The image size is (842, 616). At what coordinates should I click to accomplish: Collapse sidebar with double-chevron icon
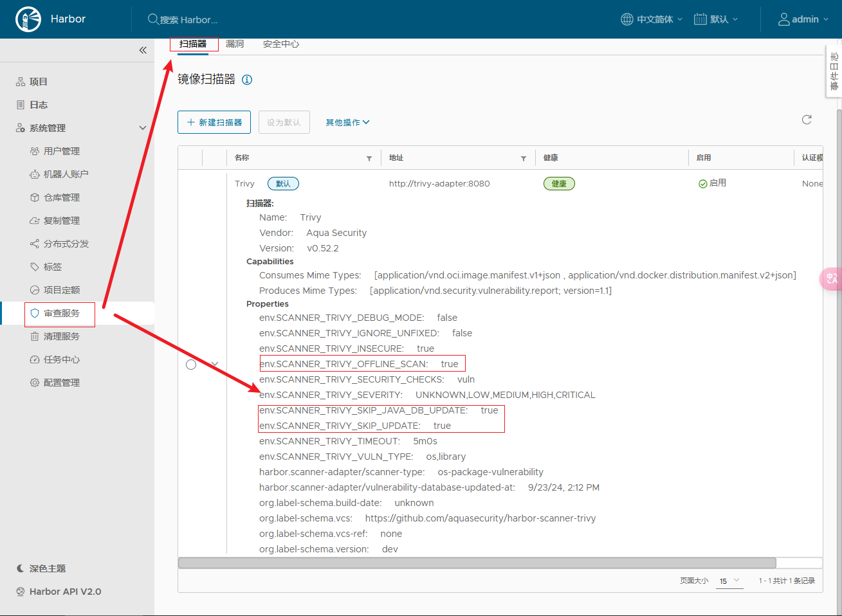143,50
